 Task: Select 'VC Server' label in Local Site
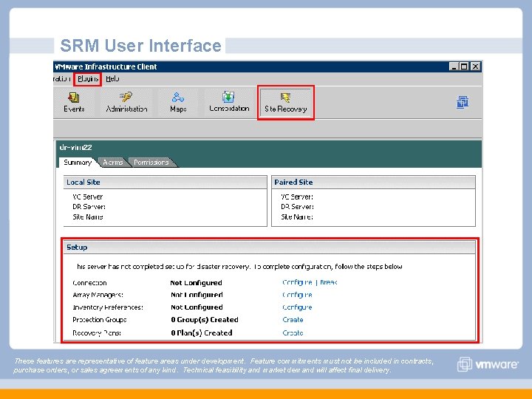pyautogui.click(x=87, y=197)
